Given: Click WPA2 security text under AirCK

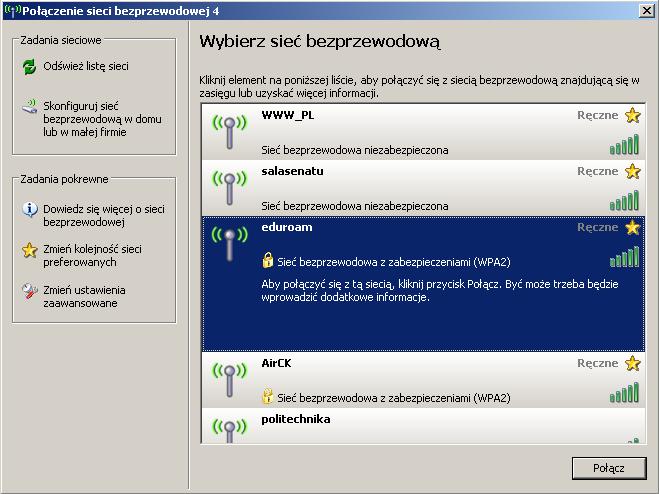Looking at the screenshot, I should click(394, 398).
